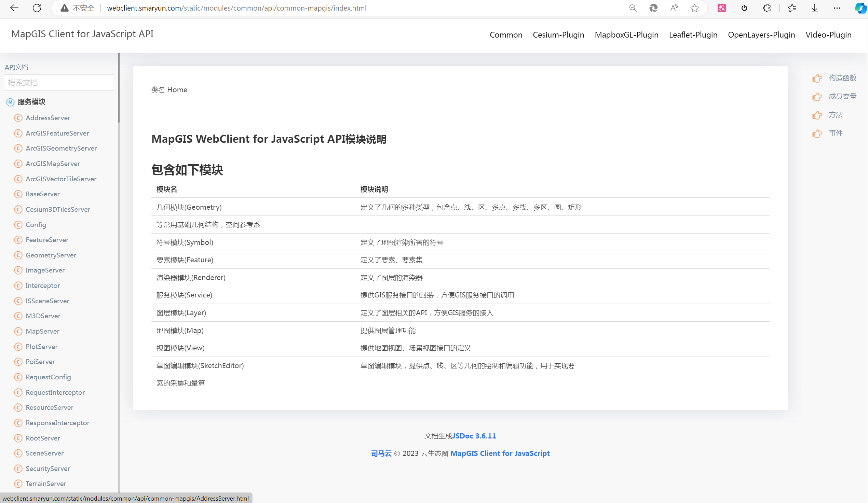Open the browser settings menu with three dots
This screenshot has height=503, width=868.
(x=837, y=8)
